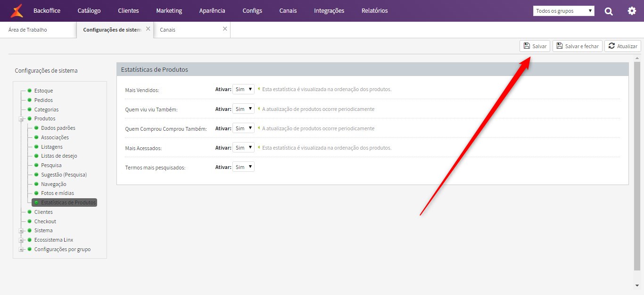Click the scrollbar down arrow
644x295 pixels.
637,285
